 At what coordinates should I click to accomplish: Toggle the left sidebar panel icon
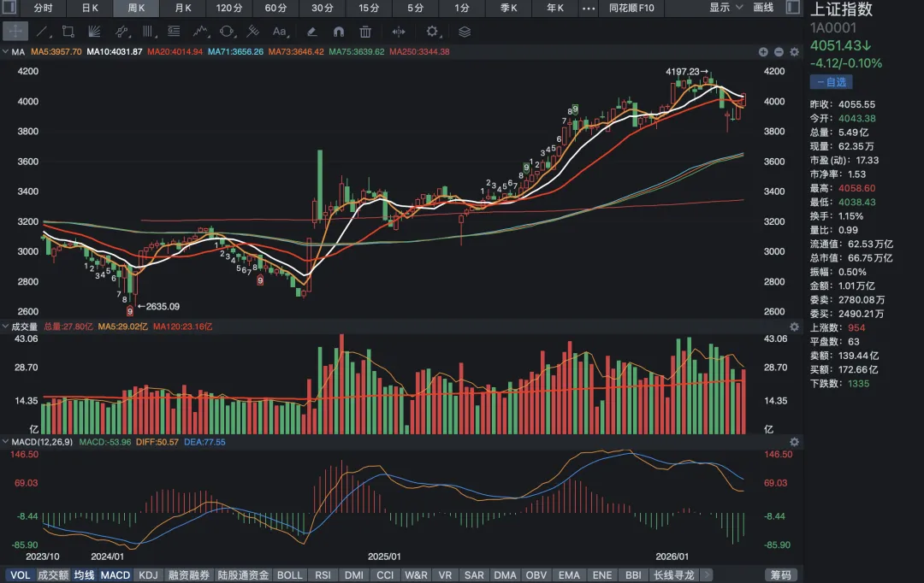[x=9, y=8]
